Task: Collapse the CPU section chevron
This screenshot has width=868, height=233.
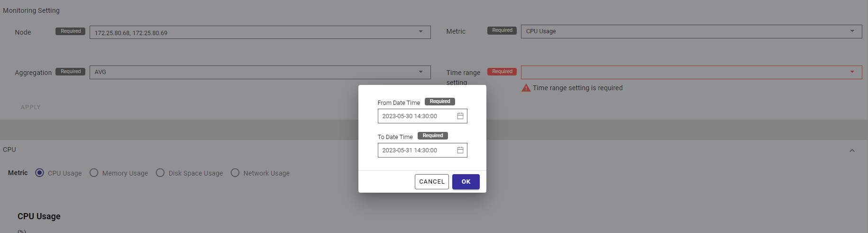Action: 852,150
